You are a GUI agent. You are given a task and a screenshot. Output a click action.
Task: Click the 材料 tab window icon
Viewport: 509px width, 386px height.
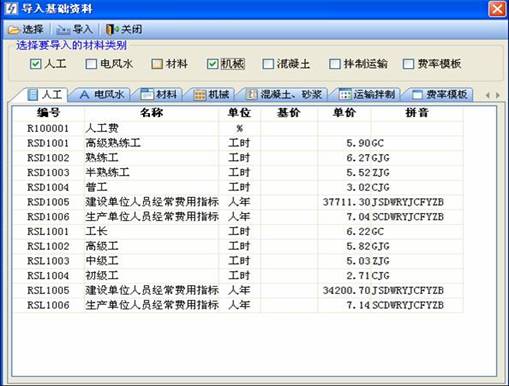pos(146,95)
